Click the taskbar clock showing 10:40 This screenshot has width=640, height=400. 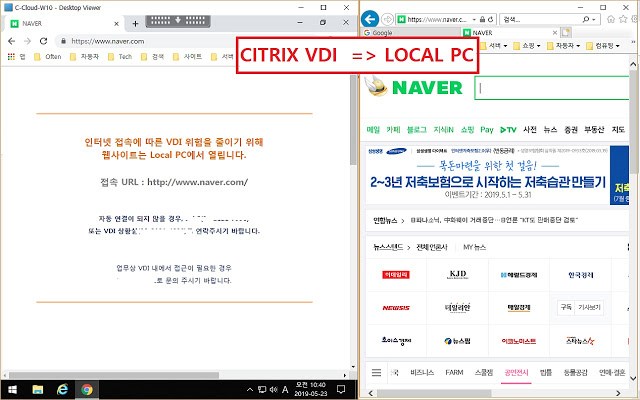pyautogui.click(x=311, y=389)
